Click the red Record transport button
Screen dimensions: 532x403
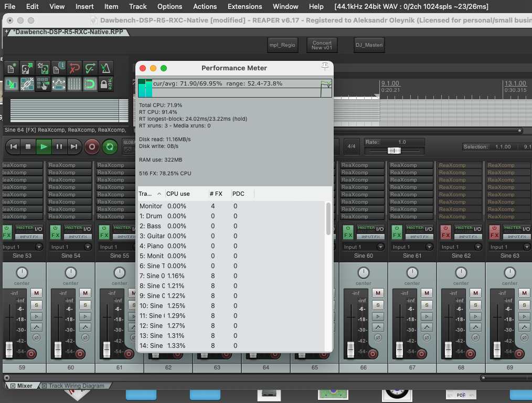click(x=92, y=147)
